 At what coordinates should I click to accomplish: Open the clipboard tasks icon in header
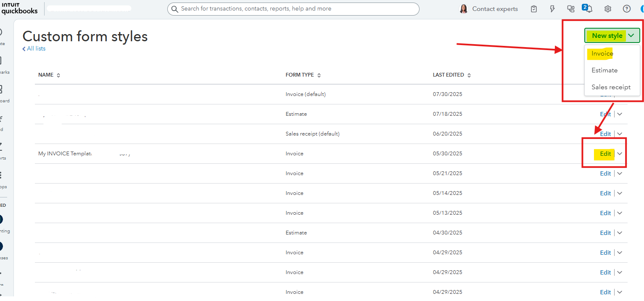point(534,9)
